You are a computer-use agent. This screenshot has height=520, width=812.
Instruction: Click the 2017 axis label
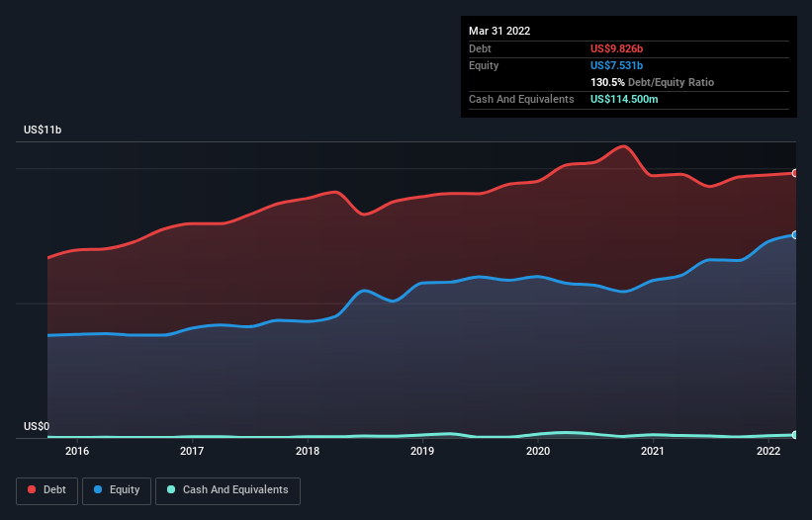click(x=192, y=451)
